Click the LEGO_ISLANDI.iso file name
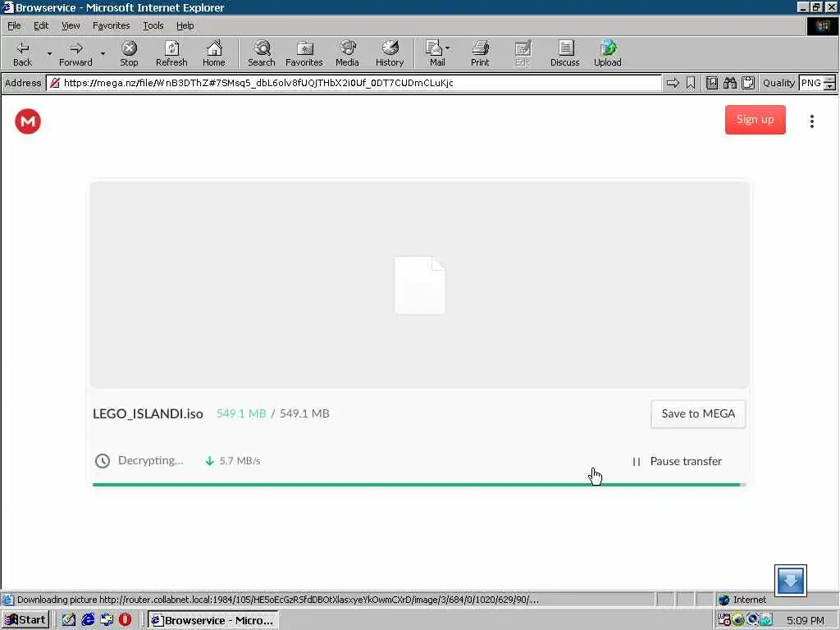 [x=148, y=413]
